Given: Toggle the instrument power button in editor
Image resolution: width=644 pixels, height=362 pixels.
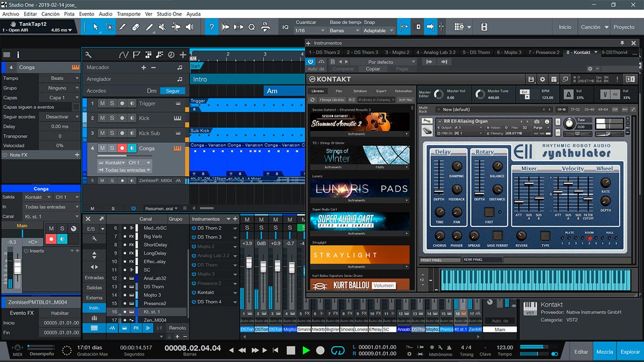Looking at the screenshot, I should tap(311, 62).
